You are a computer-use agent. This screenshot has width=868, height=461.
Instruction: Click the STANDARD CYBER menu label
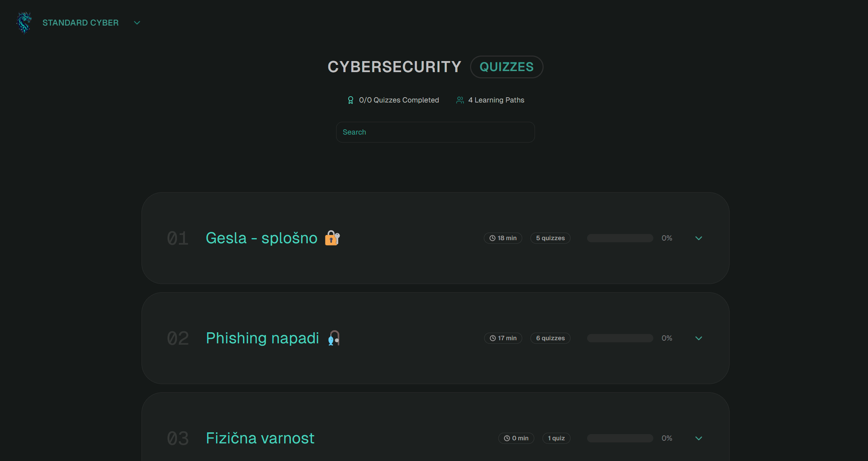[x=80, y=23]
